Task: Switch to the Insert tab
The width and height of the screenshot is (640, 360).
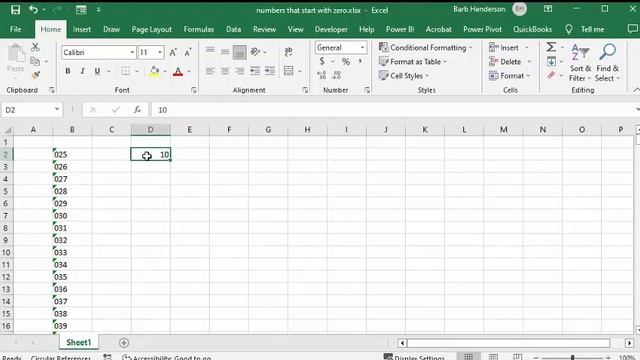Action: (x=82, y=29)
